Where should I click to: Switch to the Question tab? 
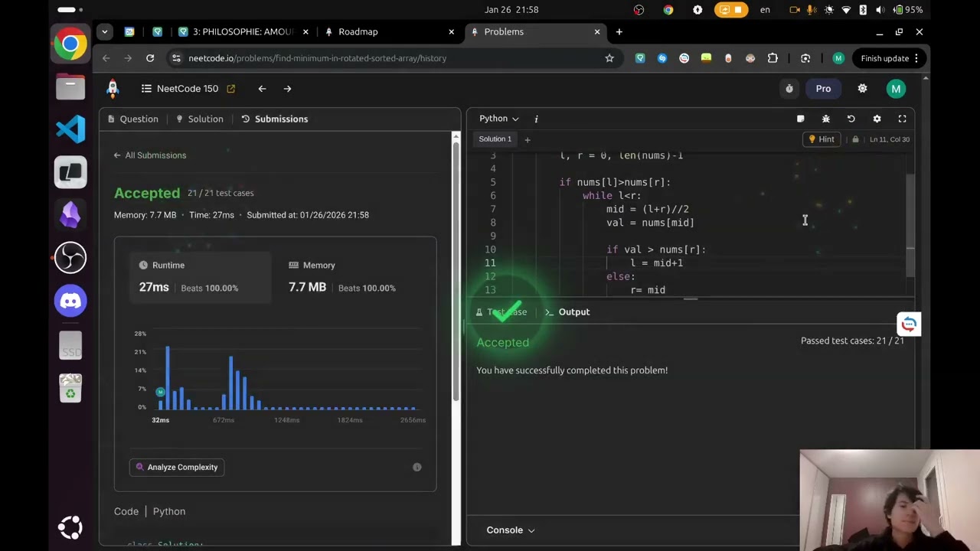tap(133, 119)
